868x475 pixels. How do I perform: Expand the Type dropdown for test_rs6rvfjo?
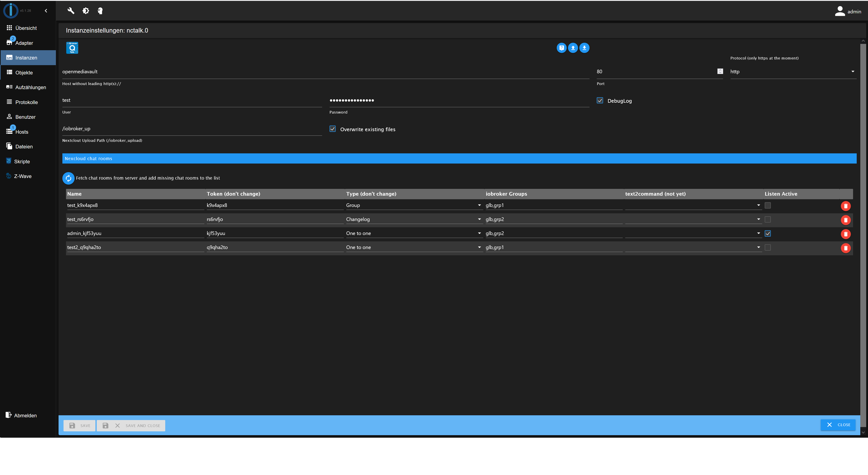(x=479, y=219)
